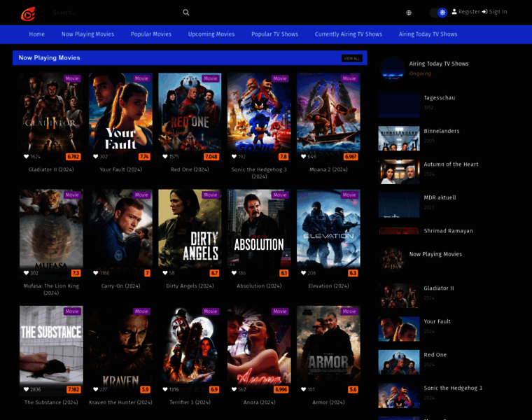Open Upcoming Movies menu item
532x420 pixels.
click(x=211, y=34)
